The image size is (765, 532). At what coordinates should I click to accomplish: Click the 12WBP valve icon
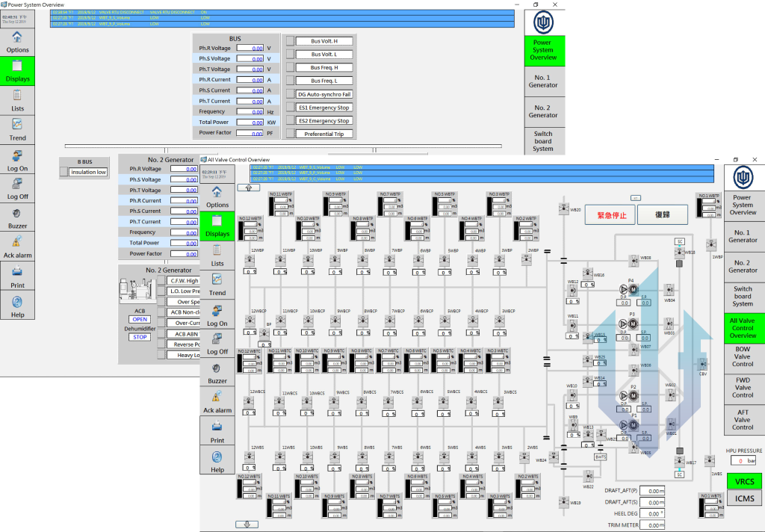250,259
